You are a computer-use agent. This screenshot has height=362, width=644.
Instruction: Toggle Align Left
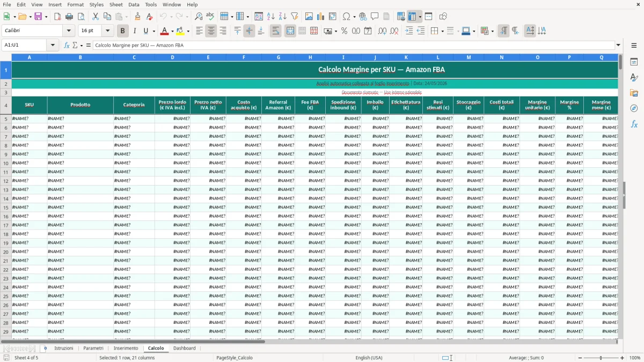(199, 31)
